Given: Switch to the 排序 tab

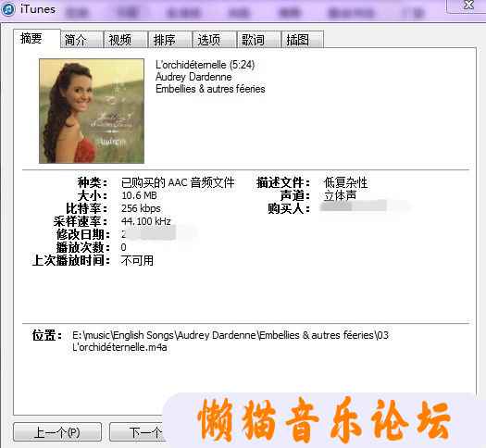Looking at the screenshot, I should click(x=169, y=40).
